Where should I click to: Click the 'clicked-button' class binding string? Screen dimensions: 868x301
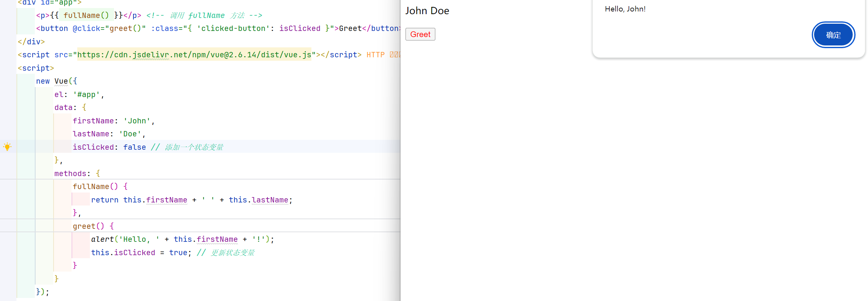233,28
